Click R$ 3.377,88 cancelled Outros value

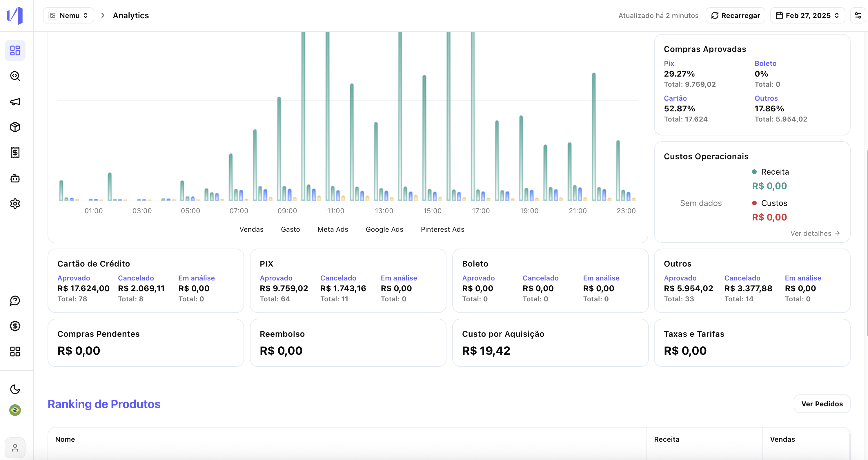click(748, 288)
